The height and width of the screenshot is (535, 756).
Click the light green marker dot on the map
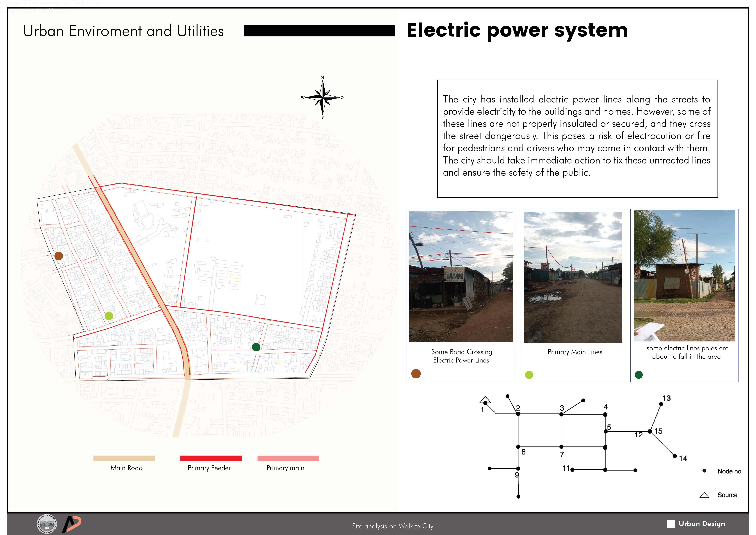click(109, 316)
